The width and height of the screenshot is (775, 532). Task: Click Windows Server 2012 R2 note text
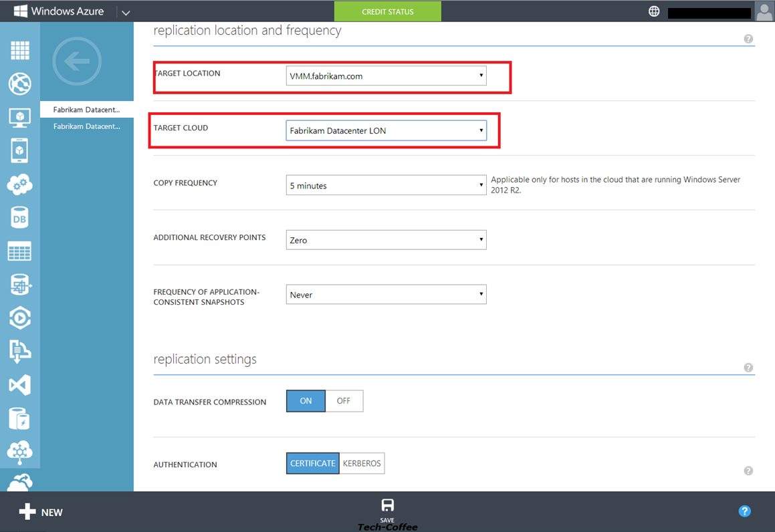615,184
